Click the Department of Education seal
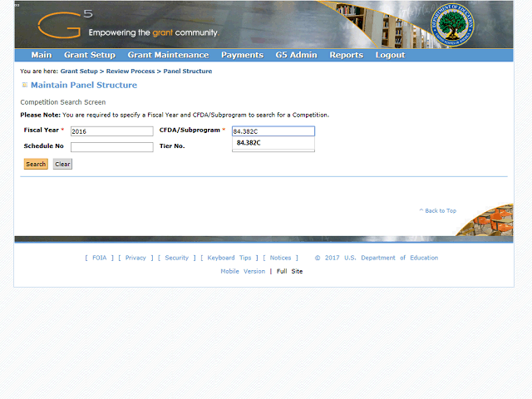 click(452, 25)
